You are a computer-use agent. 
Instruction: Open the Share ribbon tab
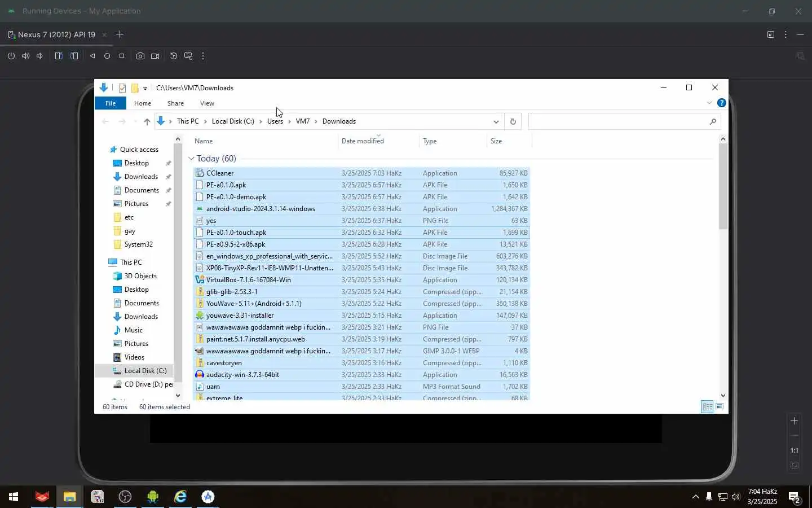pos(175,103)
